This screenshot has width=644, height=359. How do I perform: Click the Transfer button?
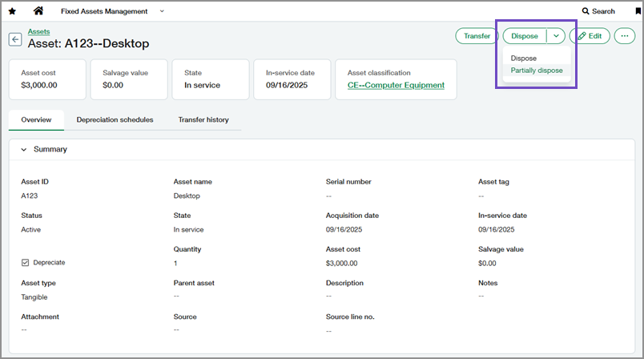coord(477,36)
